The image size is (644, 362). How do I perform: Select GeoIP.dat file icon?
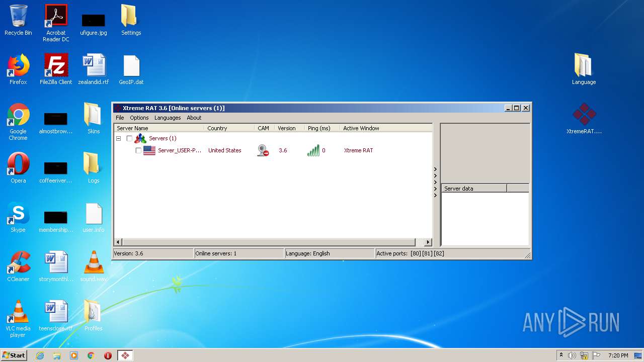point(131,69)
